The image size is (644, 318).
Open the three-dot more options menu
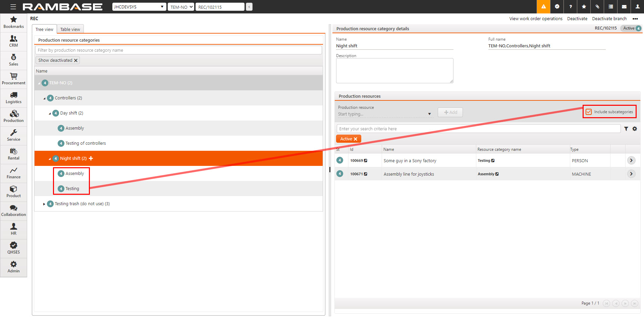(635, 19)
